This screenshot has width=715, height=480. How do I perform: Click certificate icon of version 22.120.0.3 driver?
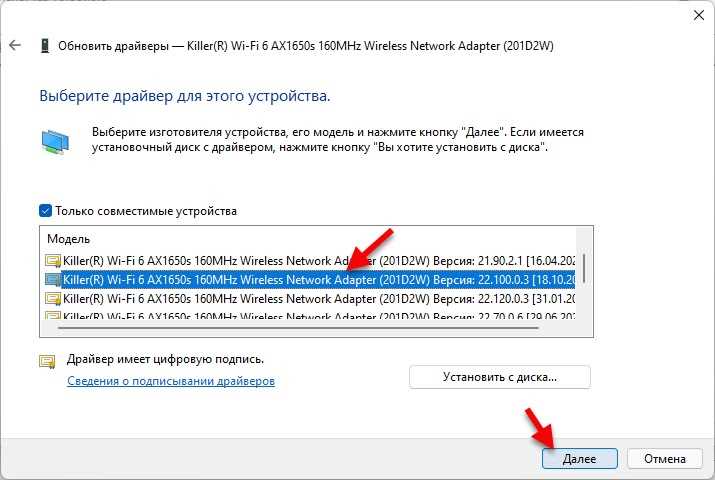point(53,299)
